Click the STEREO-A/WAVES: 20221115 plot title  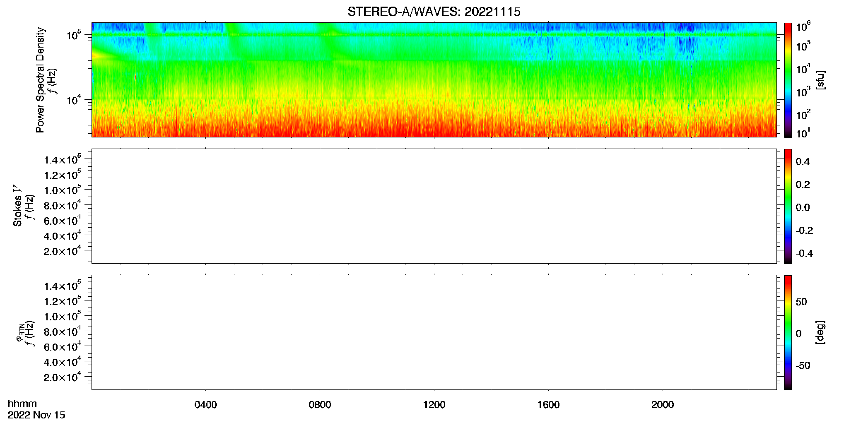434,12
